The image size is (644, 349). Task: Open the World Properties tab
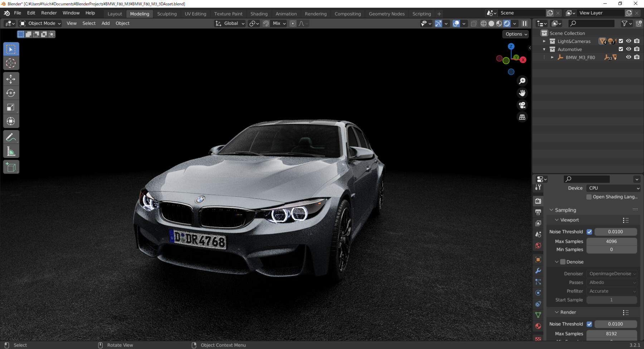(538, 246)
